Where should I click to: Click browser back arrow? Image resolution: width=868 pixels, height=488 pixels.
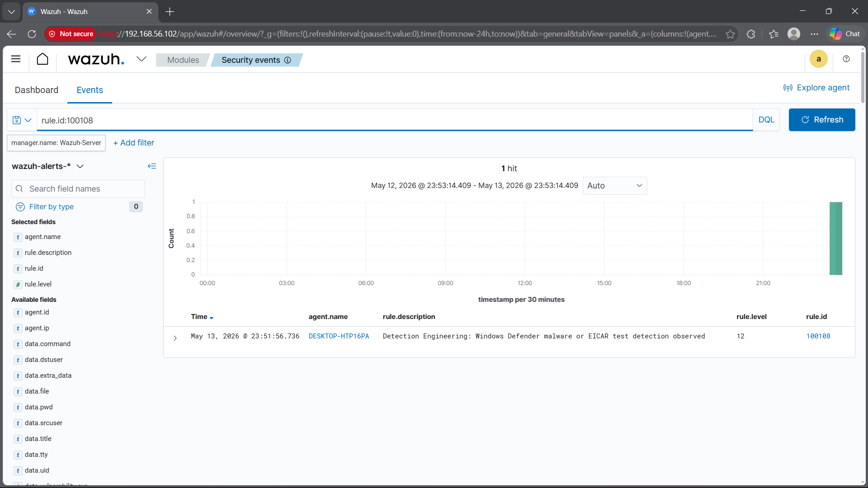click(12, 34)
